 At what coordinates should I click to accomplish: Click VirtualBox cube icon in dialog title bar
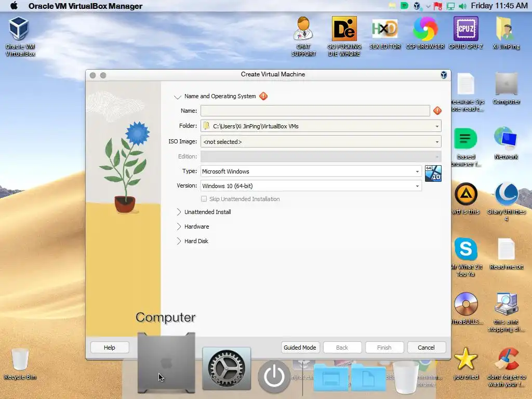(444, 75)
